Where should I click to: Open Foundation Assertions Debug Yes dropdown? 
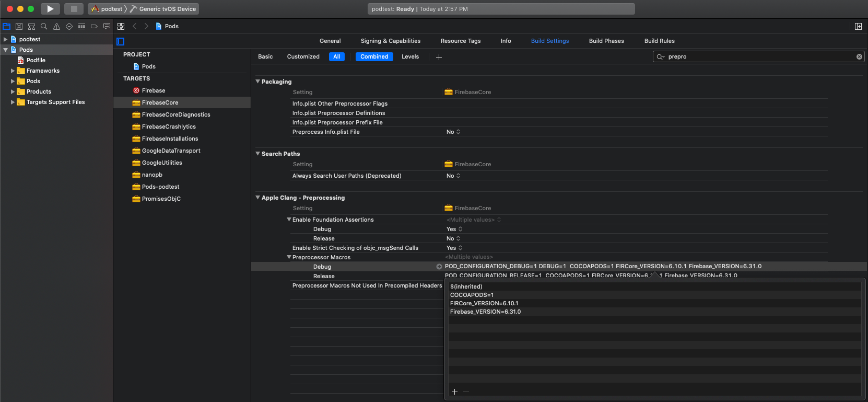click(454, 229)
